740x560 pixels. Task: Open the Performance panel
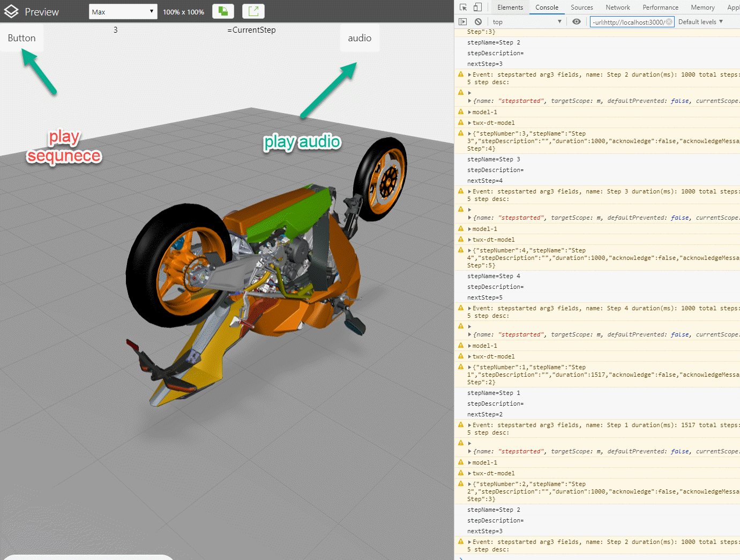click(x=660, y=7)
